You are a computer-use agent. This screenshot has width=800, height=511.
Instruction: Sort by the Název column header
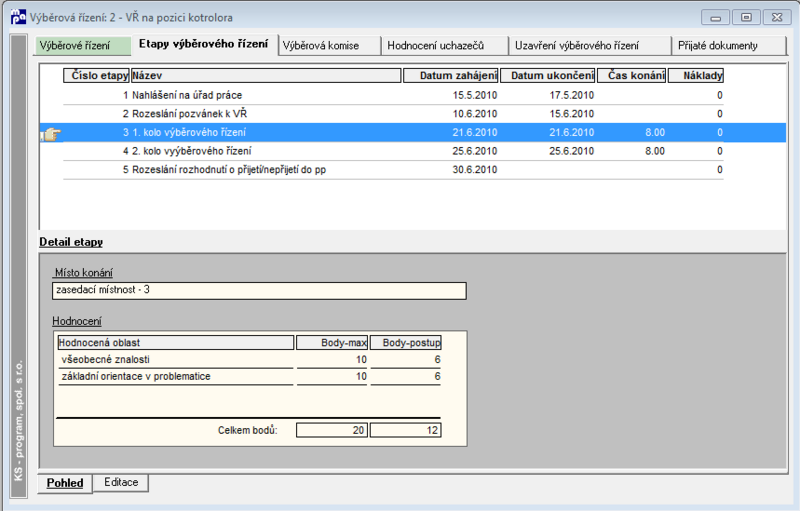pyautogui.click(x=266, y=75)
